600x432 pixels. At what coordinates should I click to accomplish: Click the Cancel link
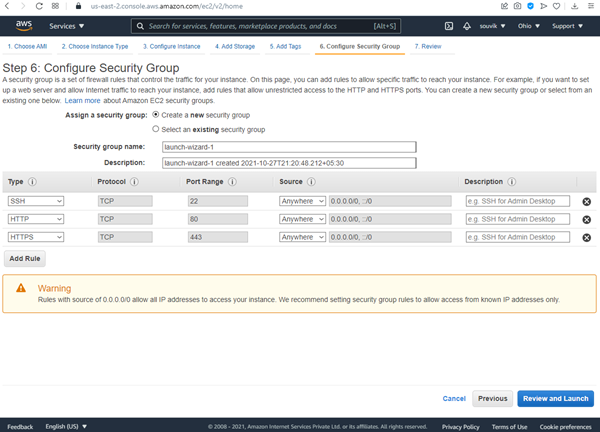tap(454, 398)
